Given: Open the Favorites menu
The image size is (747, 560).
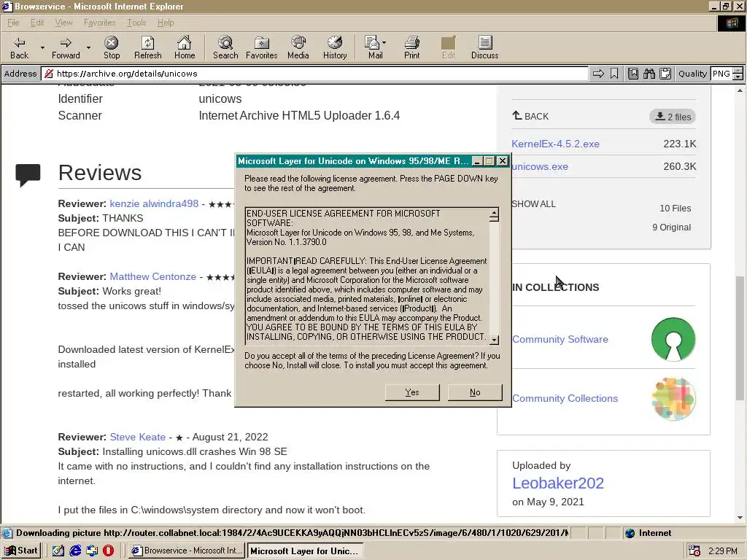Looking at the screenshot, I should click(99, 23).
